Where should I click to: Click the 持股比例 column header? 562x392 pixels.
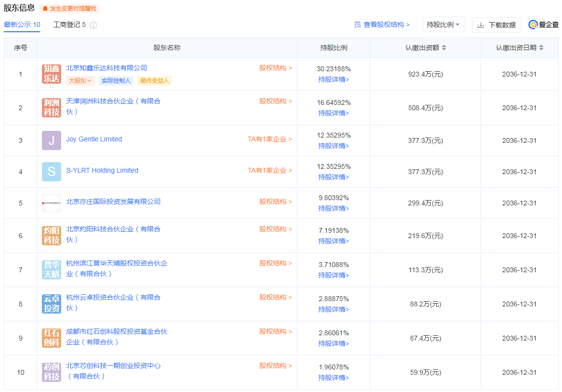(334, 48)
